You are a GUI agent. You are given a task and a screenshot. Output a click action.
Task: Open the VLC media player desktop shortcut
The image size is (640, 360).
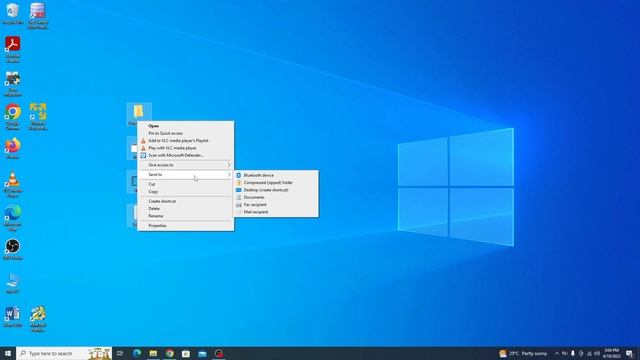(x=13, y=184)
